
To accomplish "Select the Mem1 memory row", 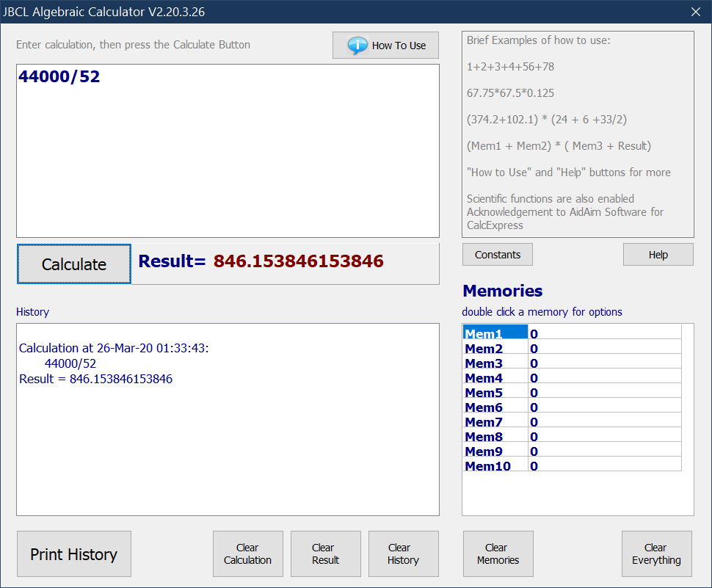I will click(495, 334).
